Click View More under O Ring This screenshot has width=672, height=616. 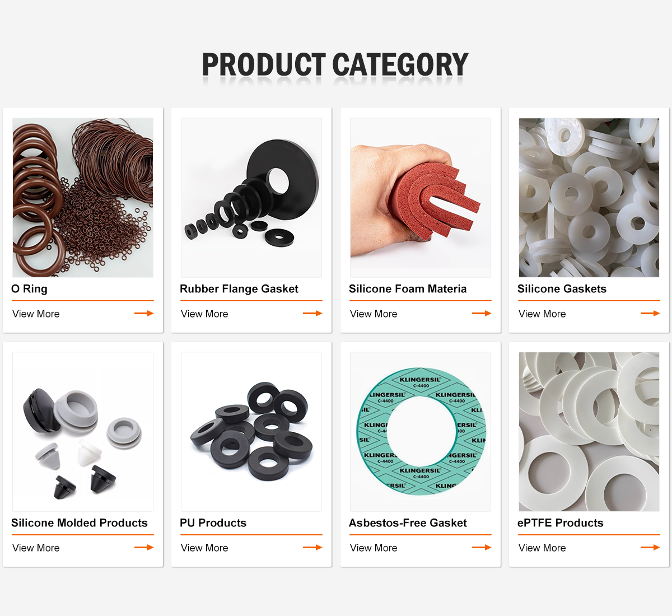click(x=36, y=314)
